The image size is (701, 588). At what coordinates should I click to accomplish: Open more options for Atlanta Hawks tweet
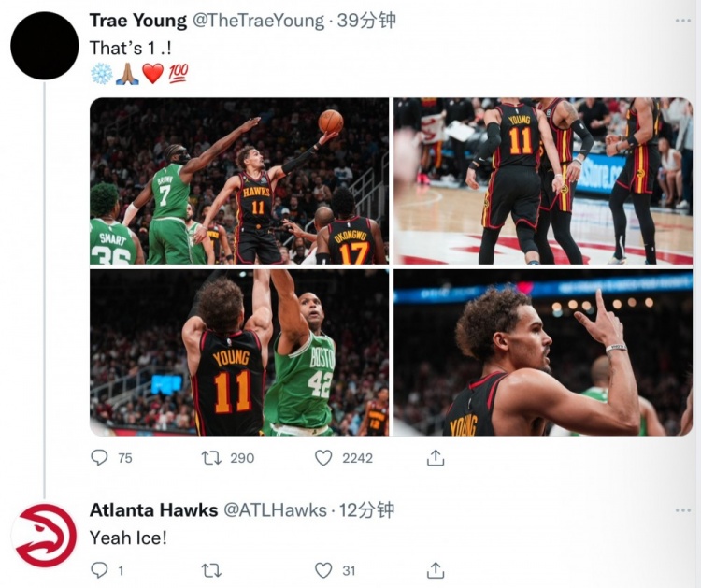[682, 510]
